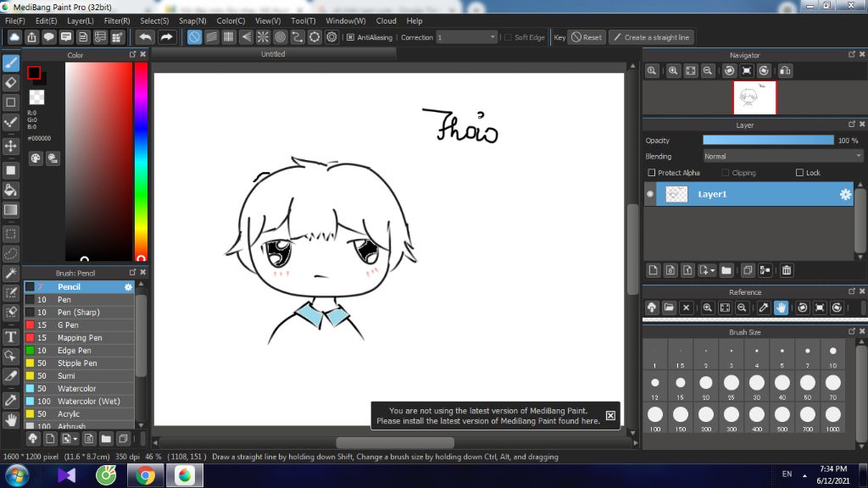Click the transparent color swatch
The height and width of the screenshot is (488, 868).
[36, 97]
